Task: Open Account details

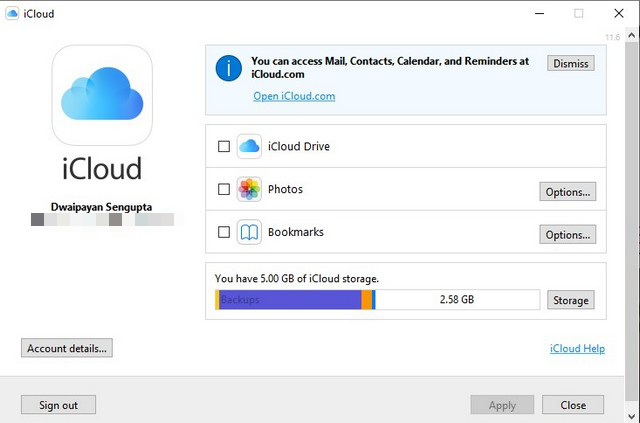Action: (x=67, y=348)
